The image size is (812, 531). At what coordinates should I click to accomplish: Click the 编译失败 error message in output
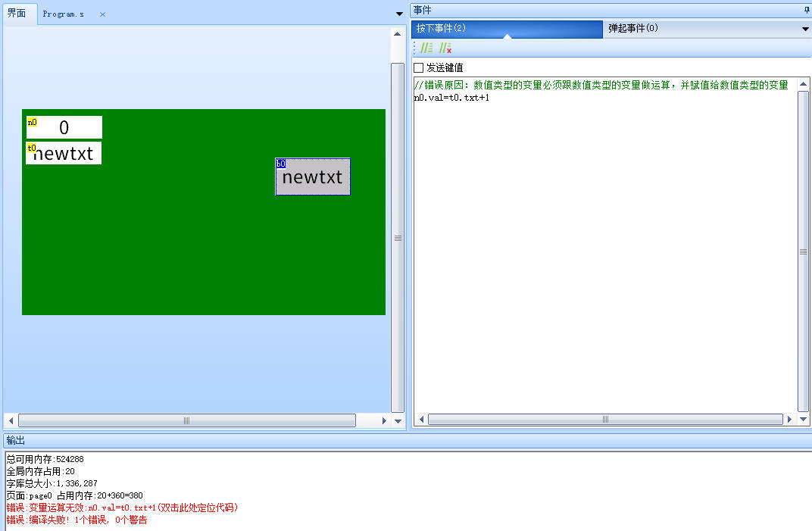click(76, 520)
